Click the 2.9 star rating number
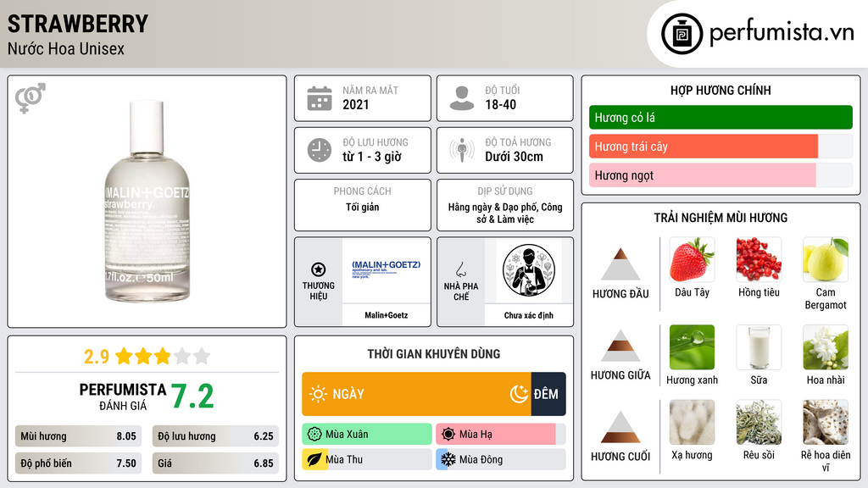Image resolution: width=868 pixels, height=488 pixels. tap(97, 357)
